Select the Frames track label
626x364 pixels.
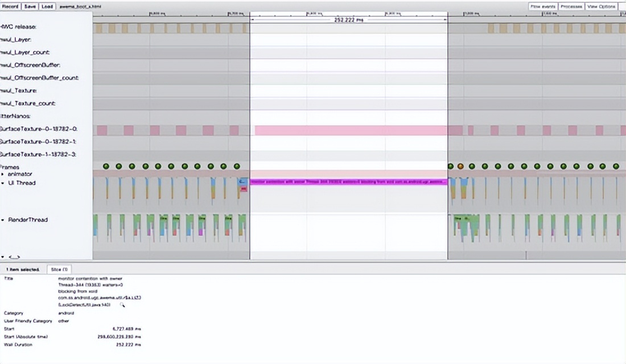(x=10, y=167)
